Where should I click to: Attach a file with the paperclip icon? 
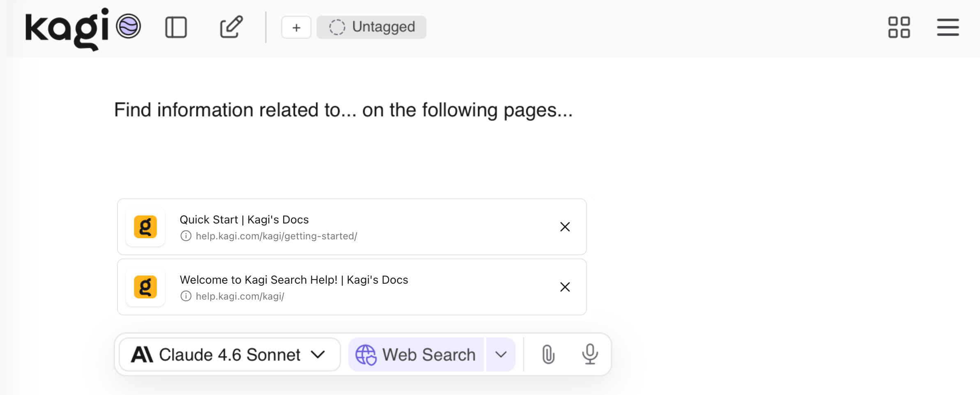pos(548,354)
